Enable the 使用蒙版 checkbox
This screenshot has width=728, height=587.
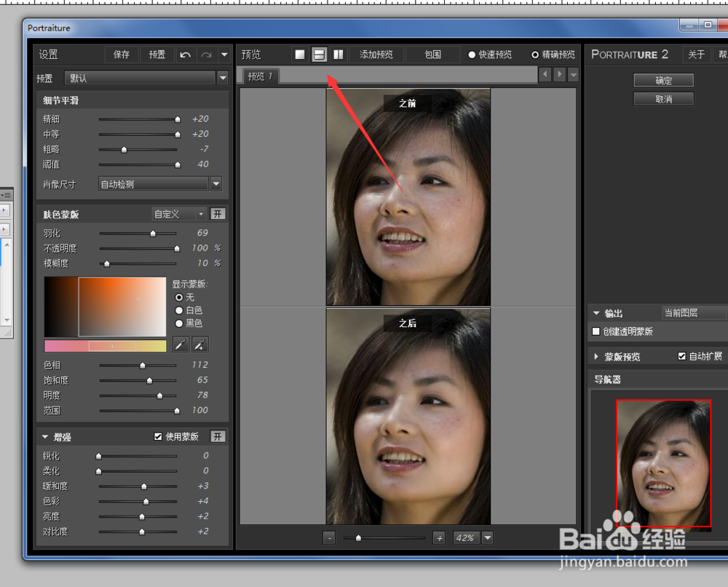[158, 436]
